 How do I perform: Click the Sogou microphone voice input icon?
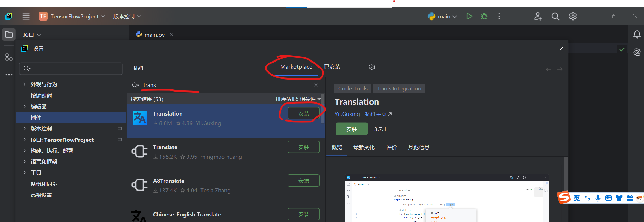tap(598, 198)
